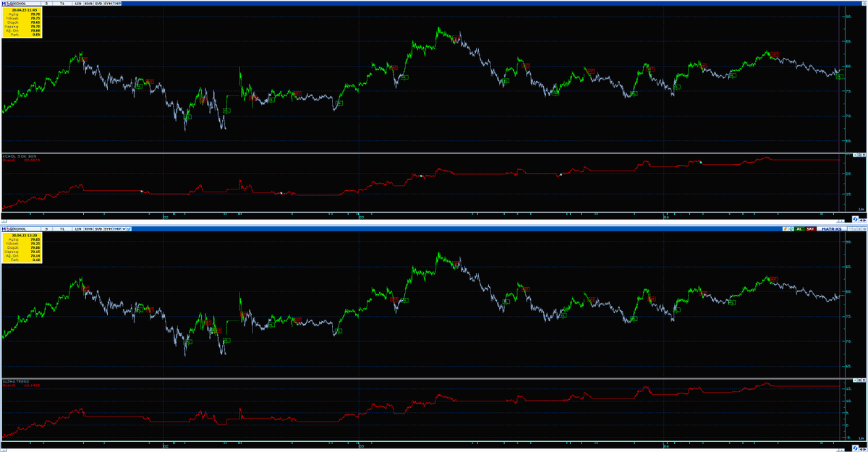Screen dimensions: 868x452
Task: Click the TMP template icon on the lower chart toolbar
Action: [116, 230]
